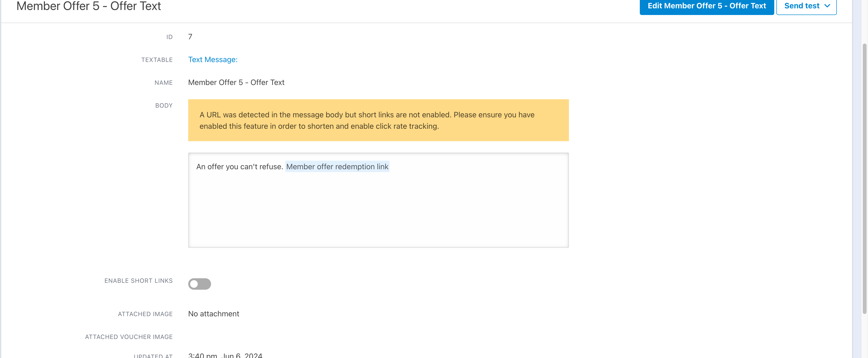Image resolution: width=868 pixels, height=358 pixels.
Task: Click the chevron arrow on Send test
Action: pos(827,6)
